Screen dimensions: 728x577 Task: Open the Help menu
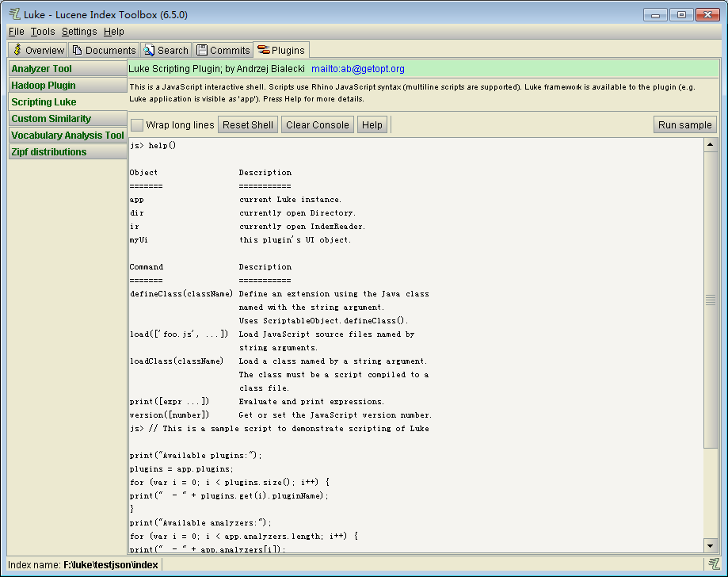tap(114, 32)
